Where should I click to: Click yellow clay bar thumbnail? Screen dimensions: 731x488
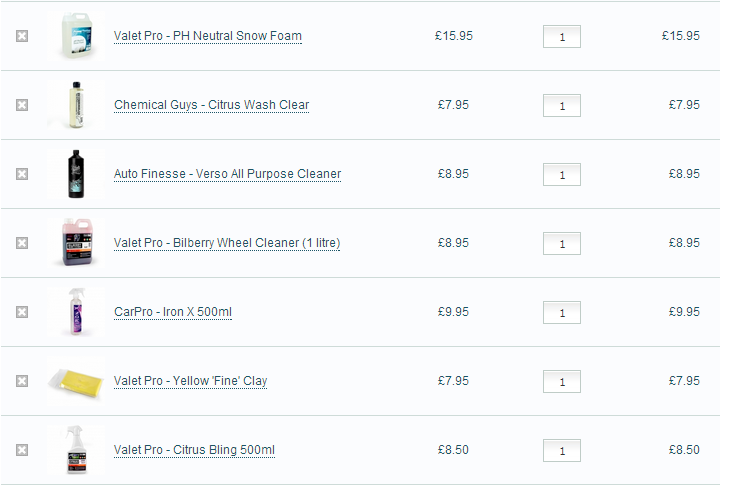pyautogui.click(x=75, y=380)
